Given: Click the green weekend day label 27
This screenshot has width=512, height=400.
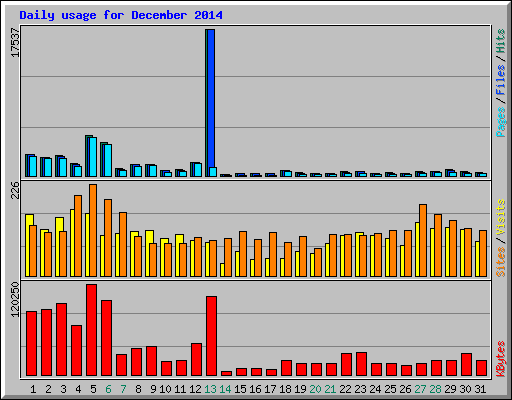Looking at the screenshot, I should point(420,389).
